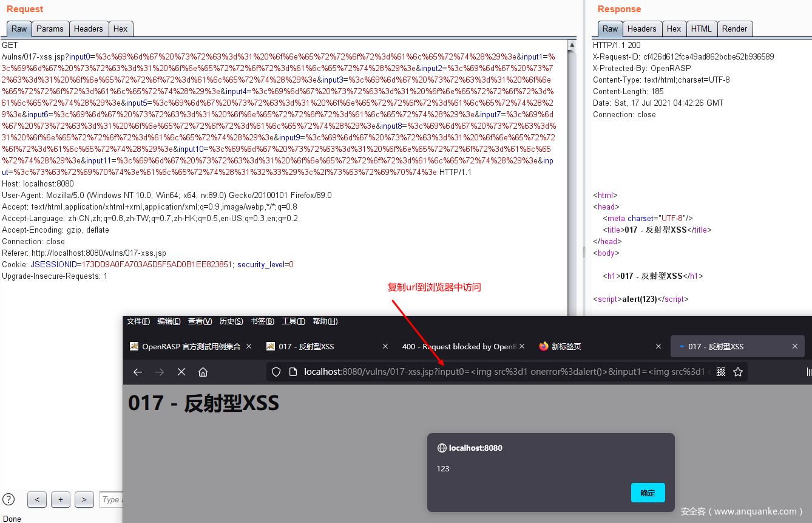Click the tracking protection shield icon

coord(276,372)
